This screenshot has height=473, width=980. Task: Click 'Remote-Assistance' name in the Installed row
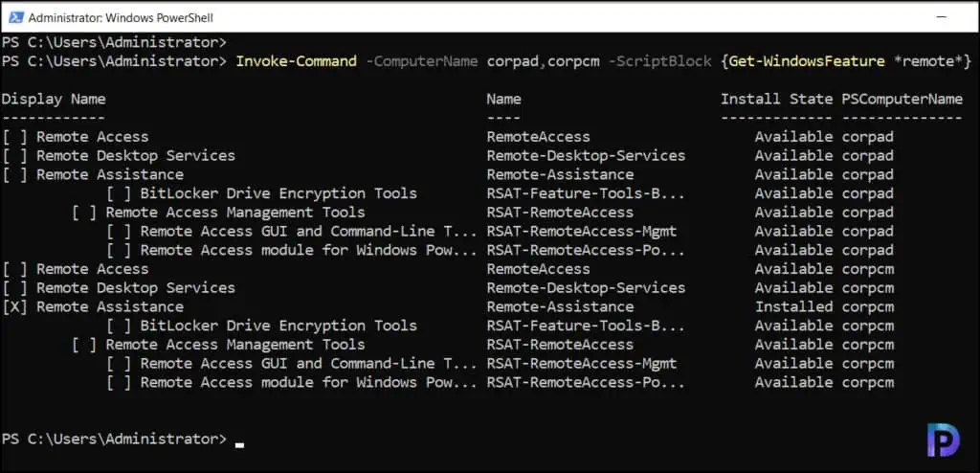(560, 306)
